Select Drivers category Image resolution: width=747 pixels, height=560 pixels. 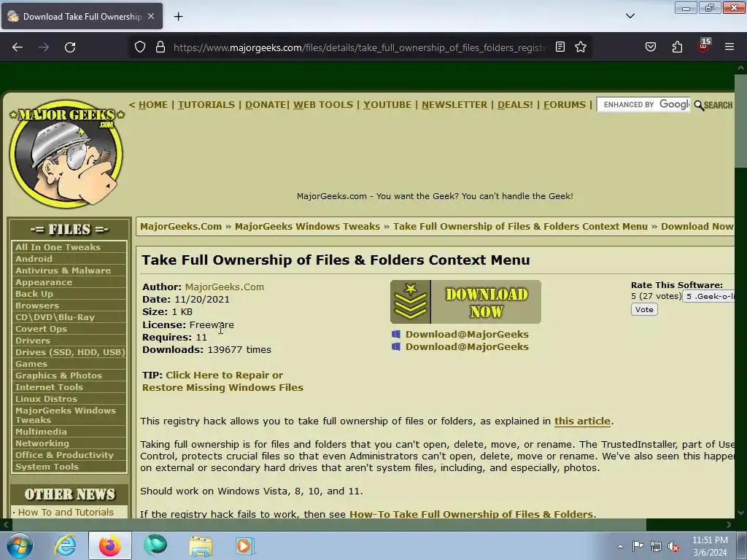pyautogui.click(x=69, y=341)
